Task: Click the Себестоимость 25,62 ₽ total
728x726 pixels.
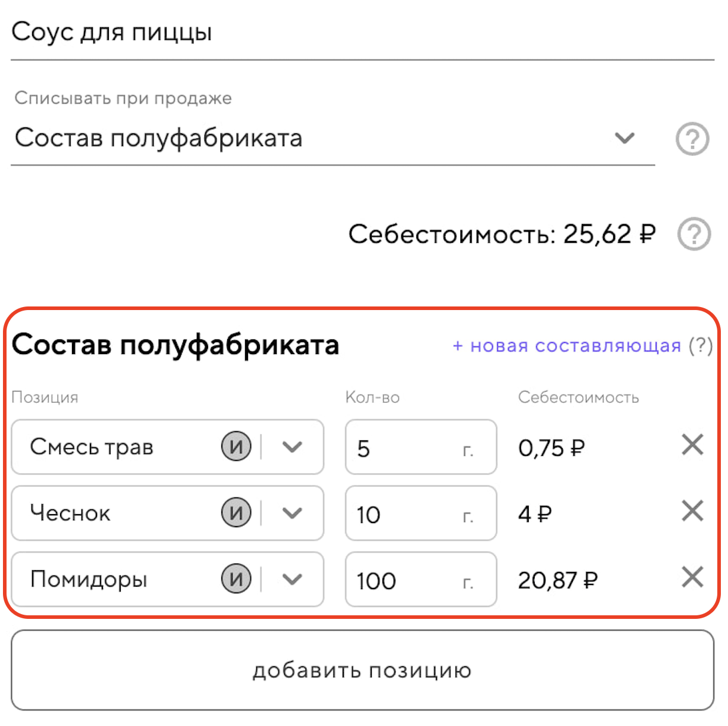Action: coord(501,234)
